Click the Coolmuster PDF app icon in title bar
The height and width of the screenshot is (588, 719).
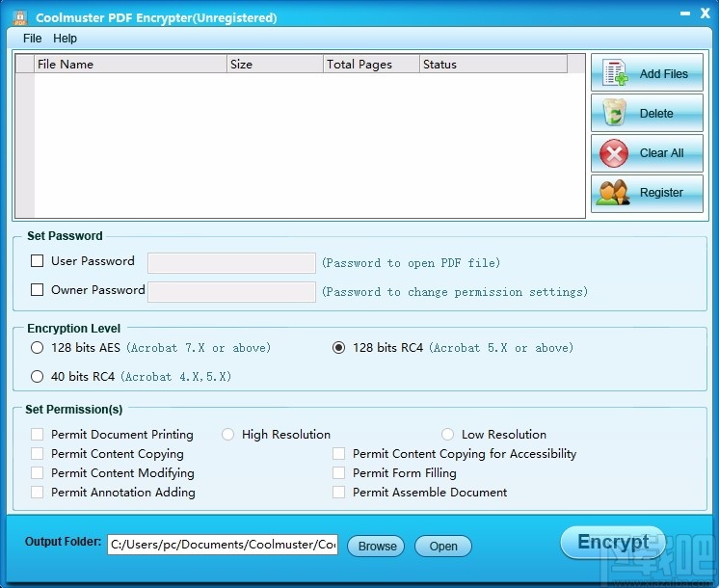pos(20,17)
